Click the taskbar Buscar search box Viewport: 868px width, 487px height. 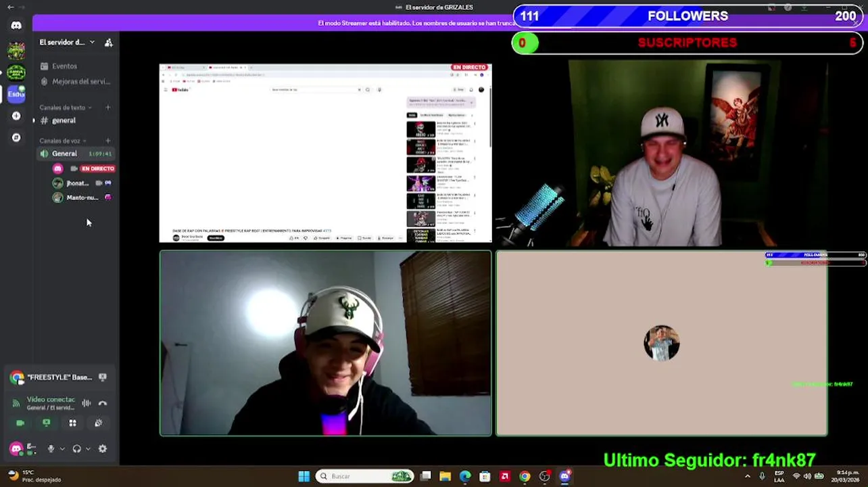click(365, 476)
